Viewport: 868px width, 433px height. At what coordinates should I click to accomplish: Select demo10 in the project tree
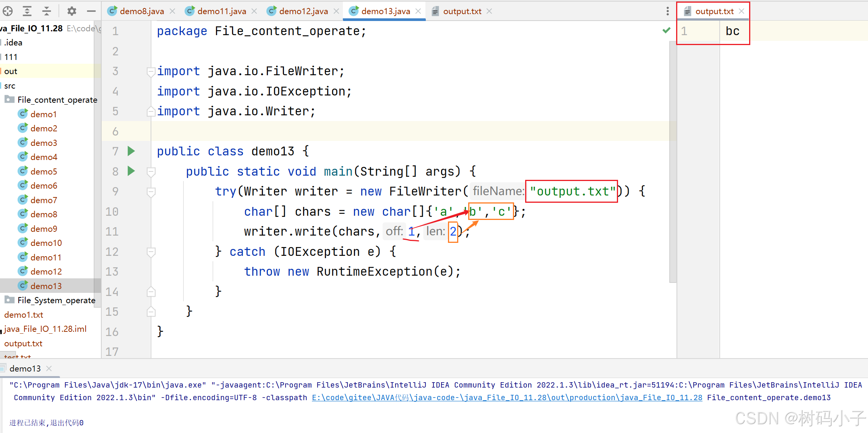[x=46, y=243]
